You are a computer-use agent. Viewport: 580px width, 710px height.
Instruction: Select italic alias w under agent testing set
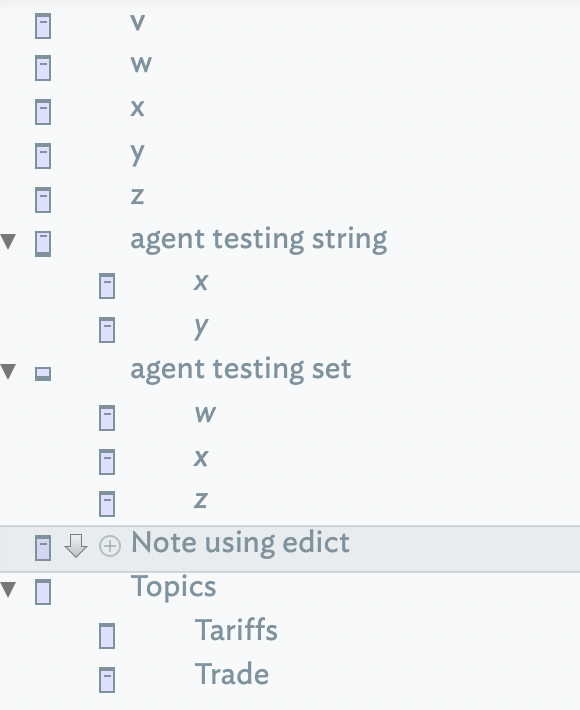(x=205, y=413)
